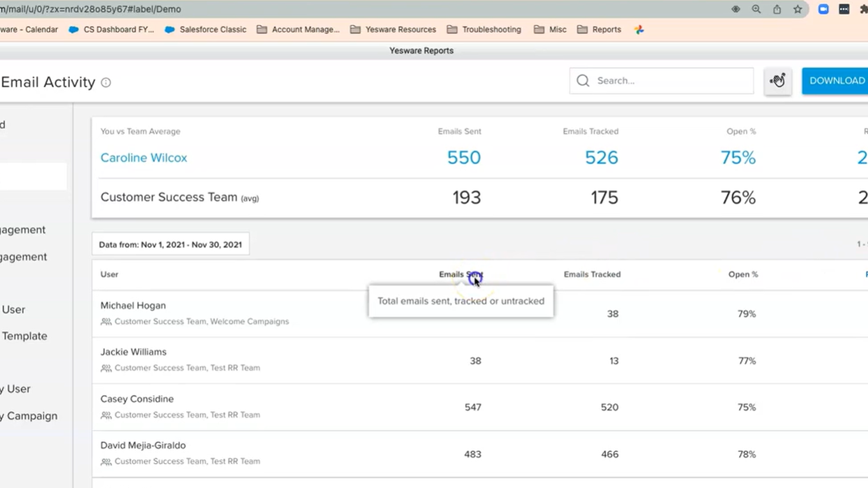Click Michael Hogan's team group icon

pyautogui.click(x=106, y=322)
